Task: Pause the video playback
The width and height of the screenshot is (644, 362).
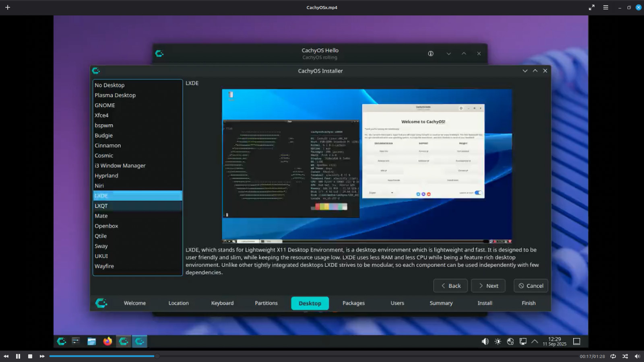Action: pos(18,356)
